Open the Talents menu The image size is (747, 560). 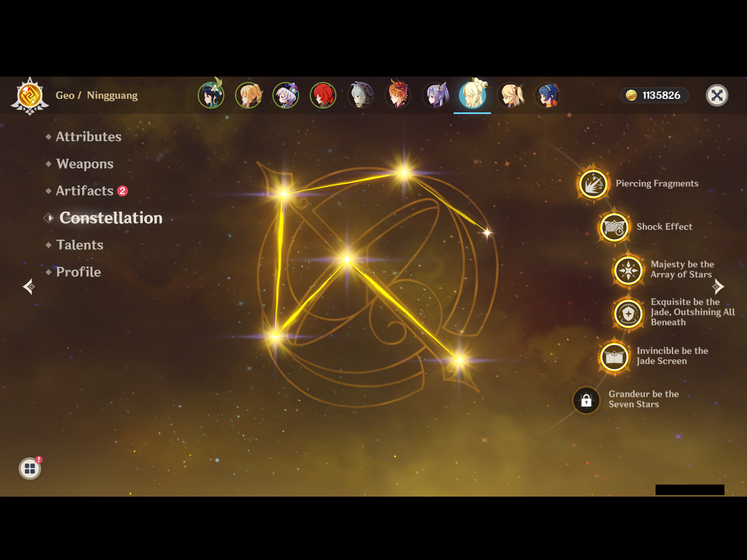pos(80,245)
